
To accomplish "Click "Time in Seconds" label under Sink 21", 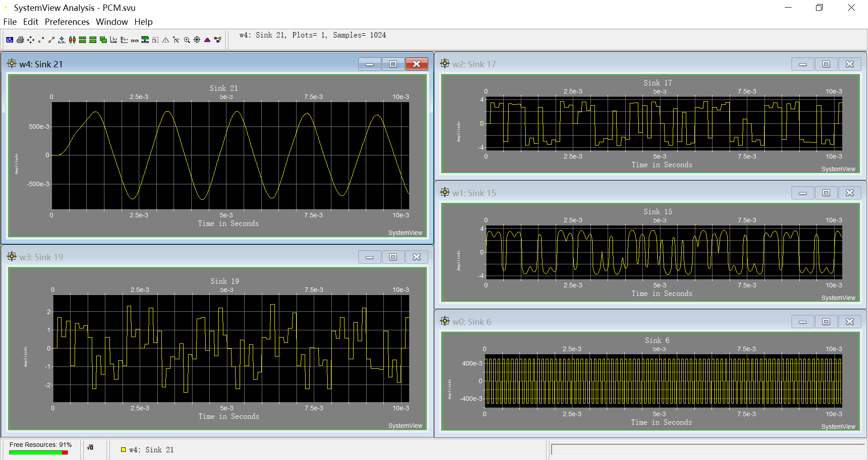I will pyautogui.click(x=228, y=223).
